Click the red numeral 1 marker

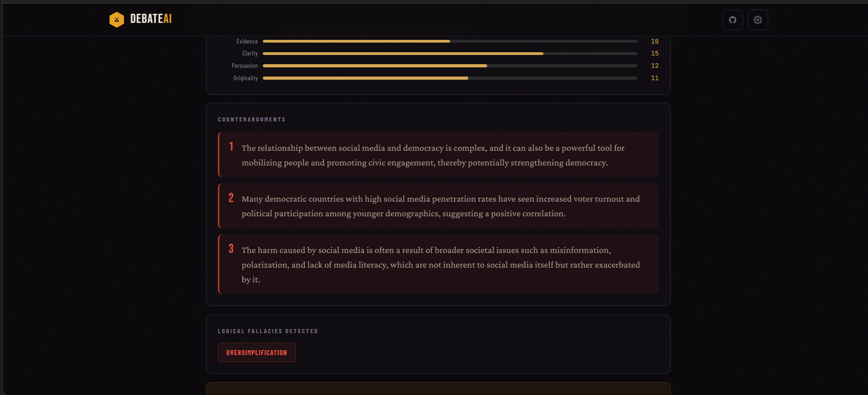[231, 147]
